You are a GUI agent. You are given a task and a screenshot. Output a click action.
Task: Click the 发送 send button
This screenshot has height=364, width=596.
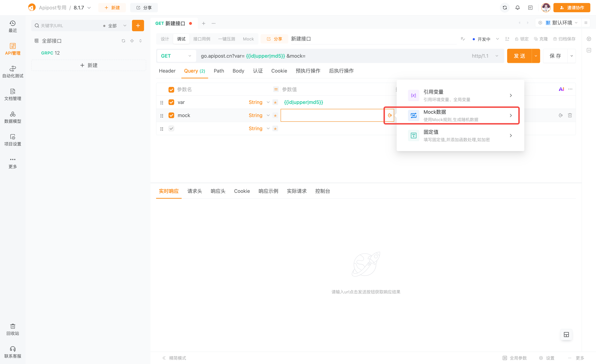[519, 56]
